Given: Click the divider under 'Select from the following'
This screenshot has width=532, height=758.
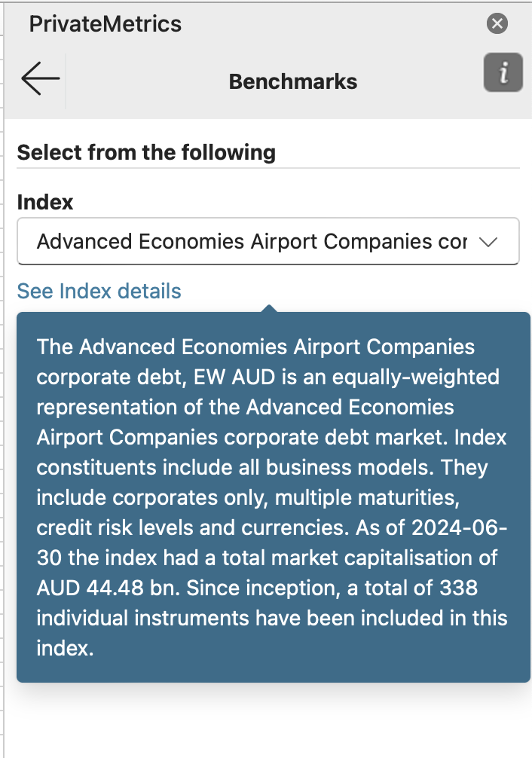Looking at the screenshot, I should coord(268,167).
